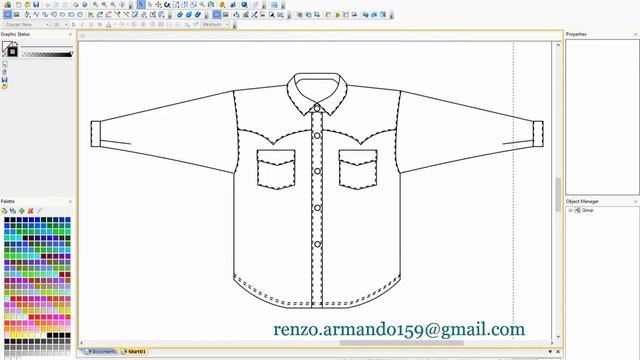Select the highlighted arrow selection tool

coord(141,4)
